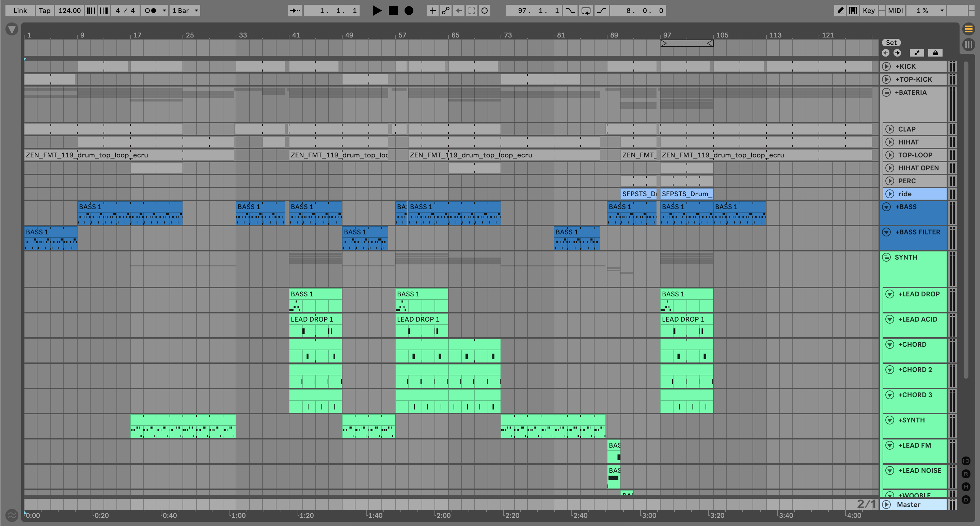Screen dimensions: 980x526
Task: Unfold the PERC track arrow
Action: (x=889, y=181)
